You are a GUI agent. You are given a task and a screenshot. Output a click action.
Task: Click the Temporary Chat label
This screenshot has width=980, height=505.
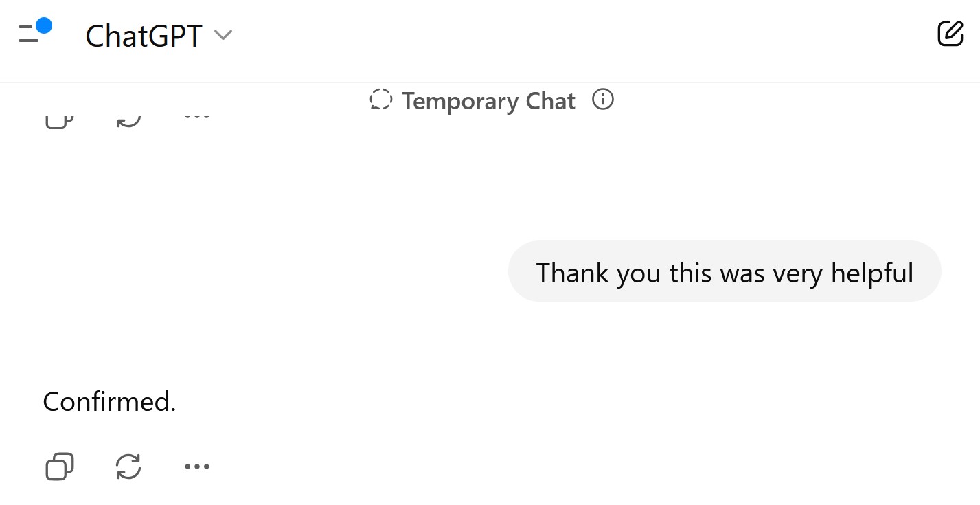tap(488, 101)
